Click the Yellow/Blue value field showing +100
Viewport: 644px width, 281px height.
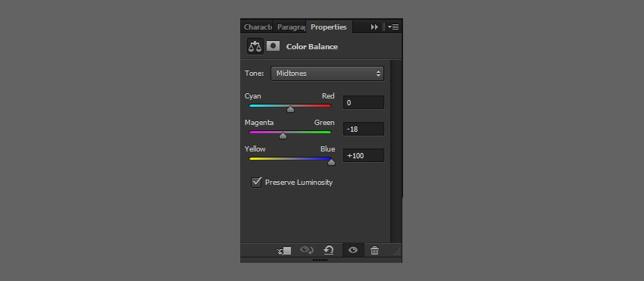click(364, 156)
